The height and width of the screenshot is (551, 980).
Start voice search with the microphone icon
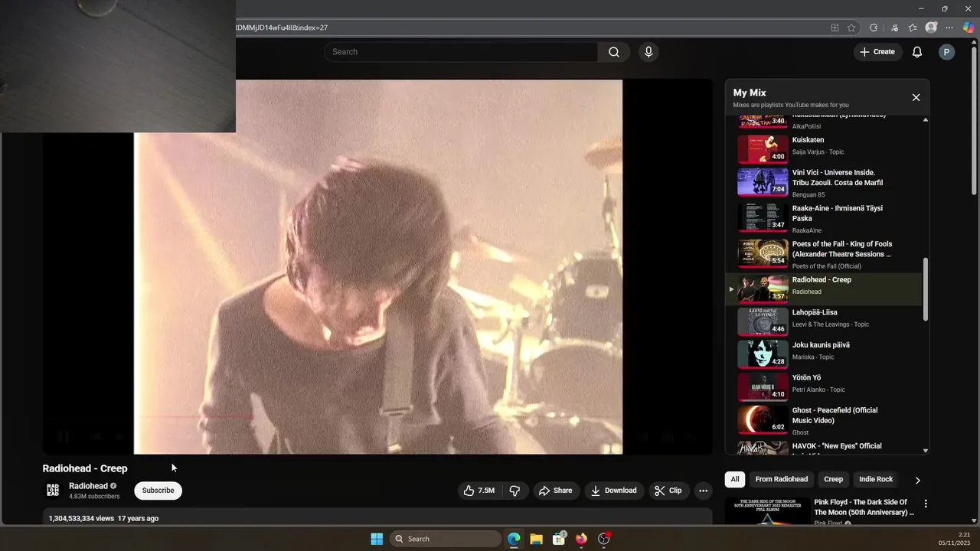(x=648, y=52)
